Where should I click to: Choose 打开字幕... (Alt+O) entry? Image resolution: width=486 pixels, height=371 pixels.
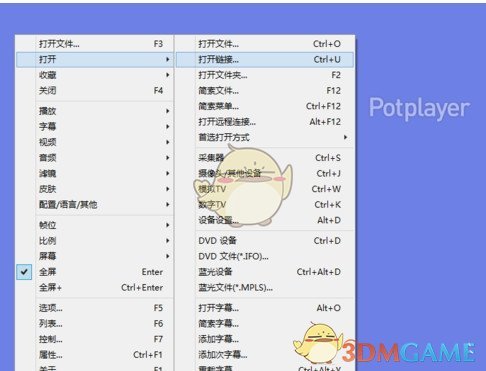(265, 308)
